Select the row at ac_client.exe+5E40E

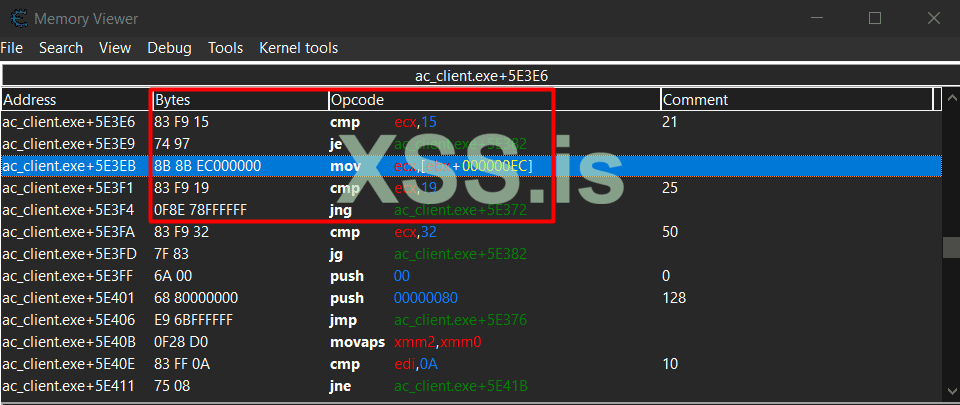(x=471, y=364)
